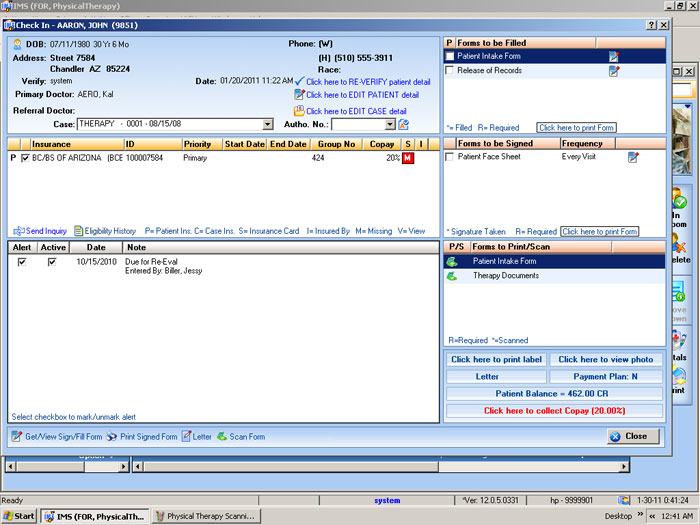Image resolution: width=700 pixels, height=525 pixels.
Task: Click print Form button under Forms to be Signed
Action: (600, 232)
